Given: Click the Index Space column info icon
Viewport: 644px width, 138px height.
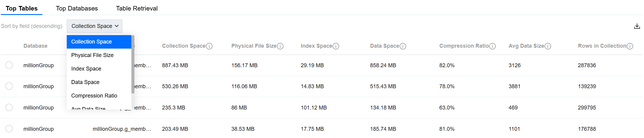Looking at the screenshot, I should (336, 46).
